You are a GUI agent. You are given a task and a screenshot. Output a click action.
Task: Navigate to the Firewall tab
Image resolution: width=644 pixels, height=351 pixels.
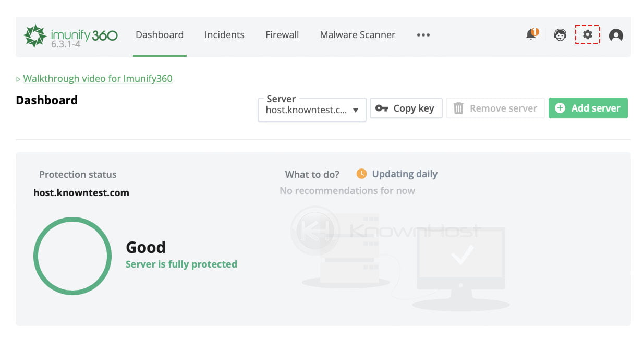(x=282, y=34)
